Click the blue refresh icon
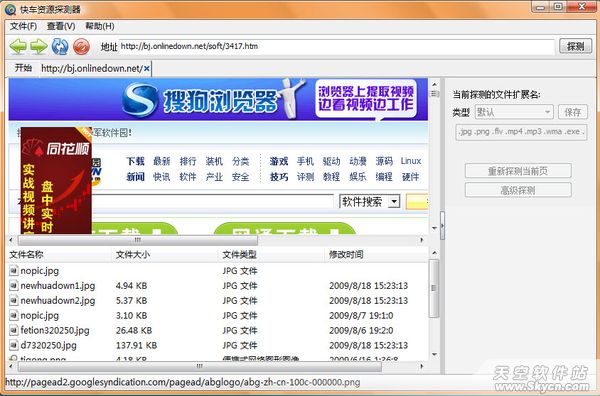 [x=60, y=47]
